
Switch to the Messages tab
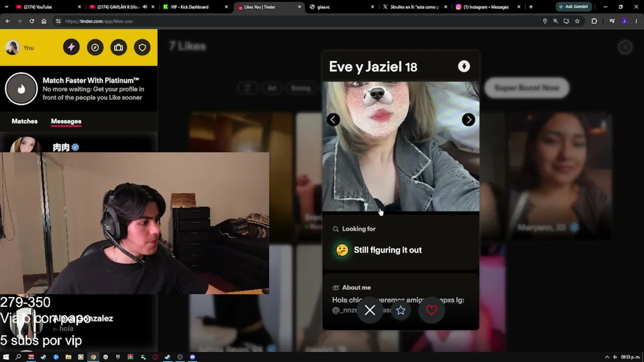(66, 121)
